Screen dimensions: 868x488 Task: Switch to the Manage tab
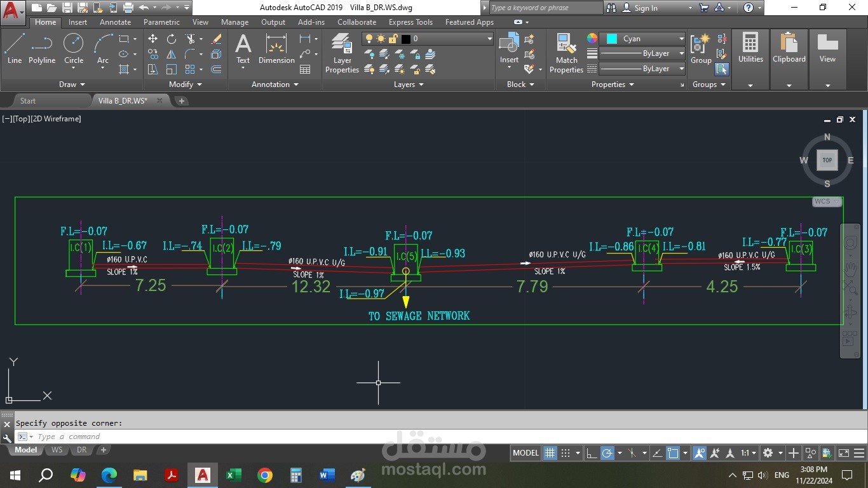pyautogui.click(x=234, y=22)
